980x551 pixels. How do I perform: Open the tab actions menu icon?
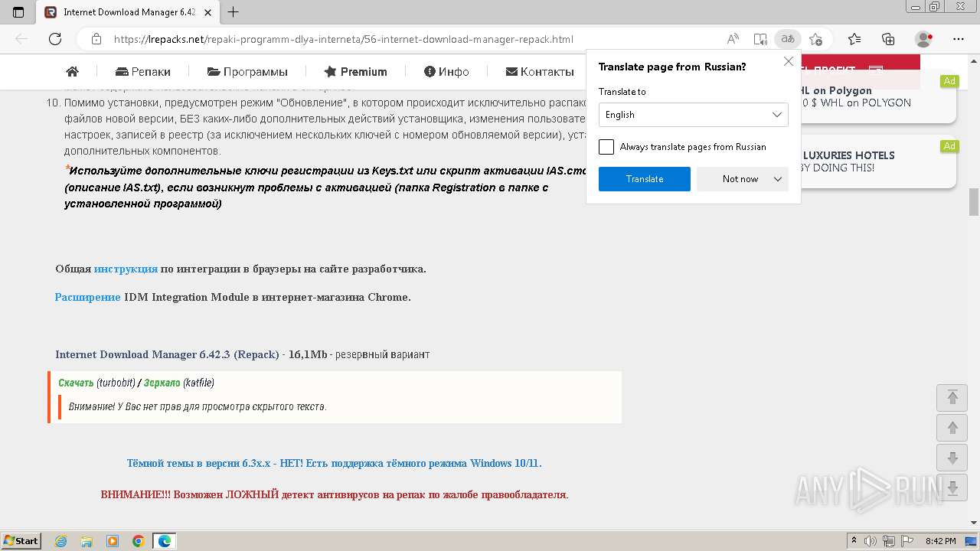(18, 12)
